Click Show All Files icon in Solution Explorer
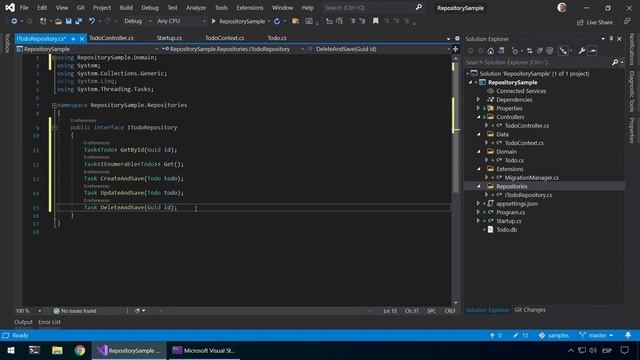 coord(550,51)
